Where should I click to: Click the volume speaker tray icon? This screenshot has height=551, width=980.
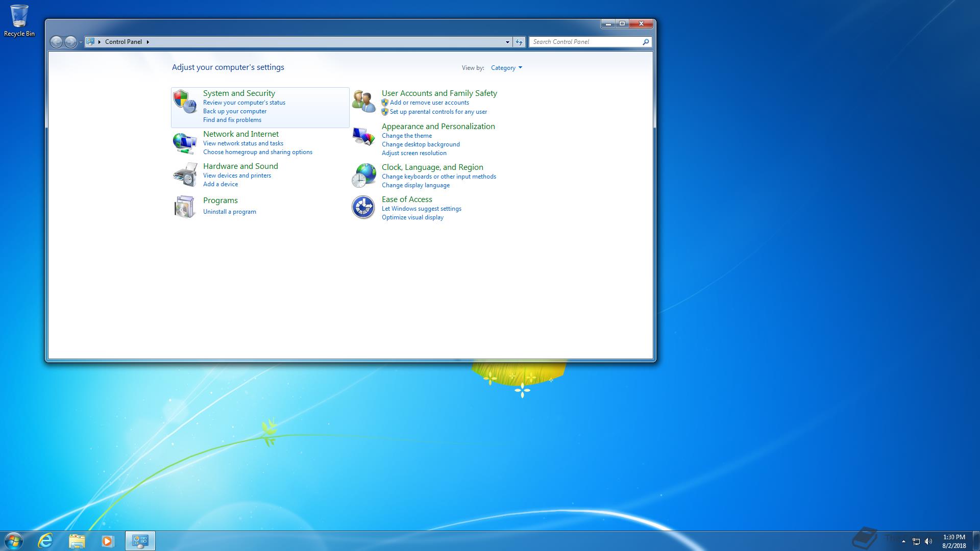coord(928,541)
